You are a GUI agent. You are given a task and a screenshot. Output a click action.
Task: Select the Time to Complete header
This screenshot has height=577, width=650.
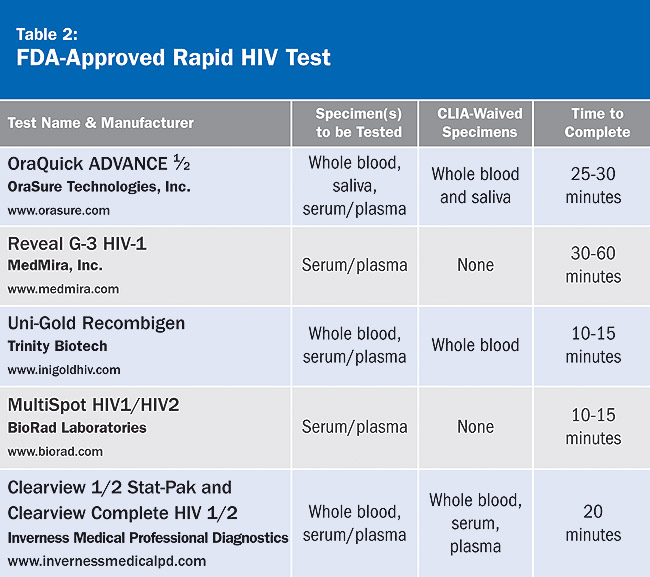click(x=597, y=123)
